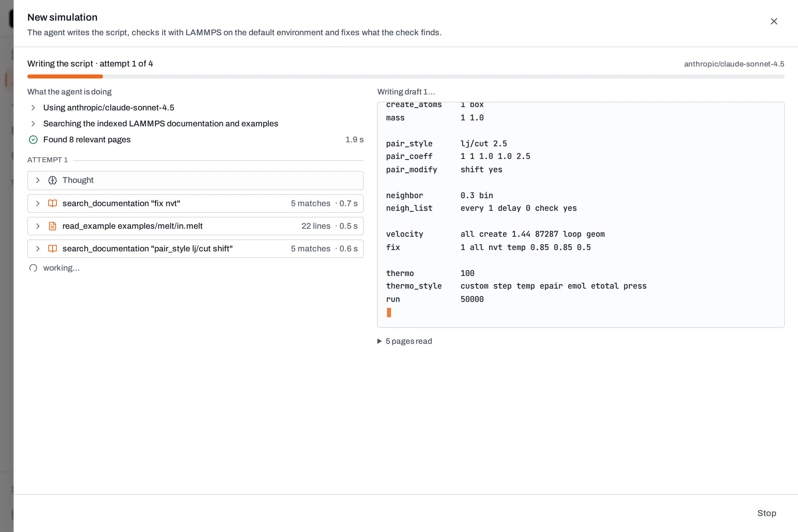798x532 pixels.
Task: Click the "thermo_style custom step temp" line
Action: (x=516, y=286)
